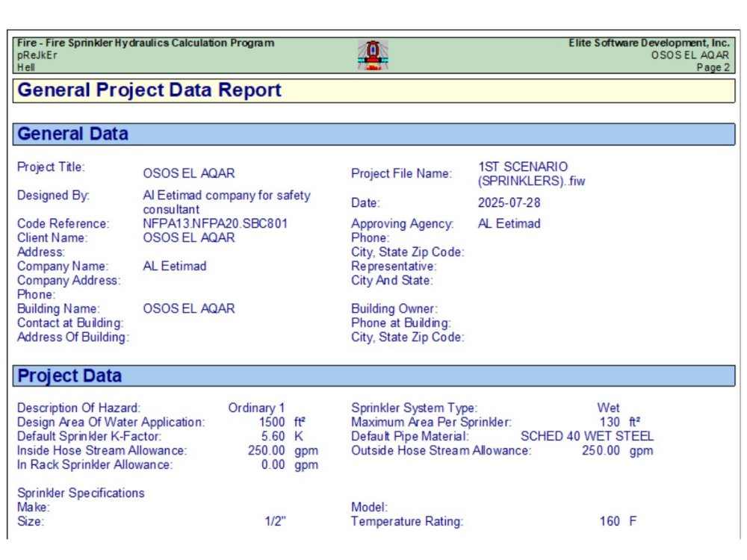The height and width of the screenshot is (560, 747).
Task: Select the in-rack allowance value '0.00'
Action: (273, 464)
